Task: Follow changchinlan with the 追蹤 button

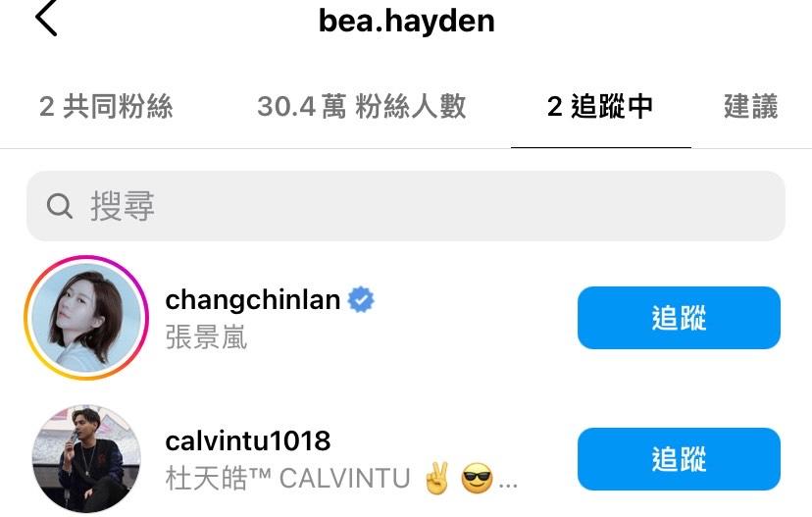Action: [679, 318]
